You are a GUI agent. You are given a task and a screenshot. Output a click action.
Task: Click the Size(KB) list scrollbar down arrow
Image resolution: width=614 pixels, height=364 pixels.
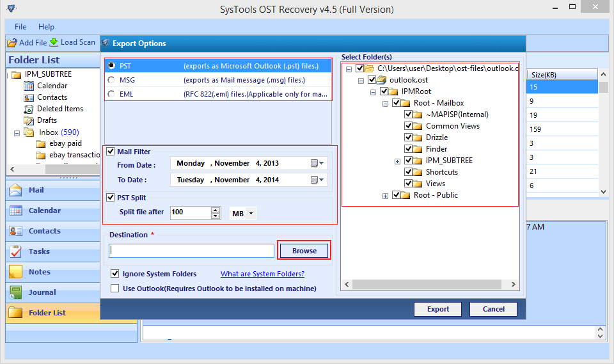click(603, 192)
